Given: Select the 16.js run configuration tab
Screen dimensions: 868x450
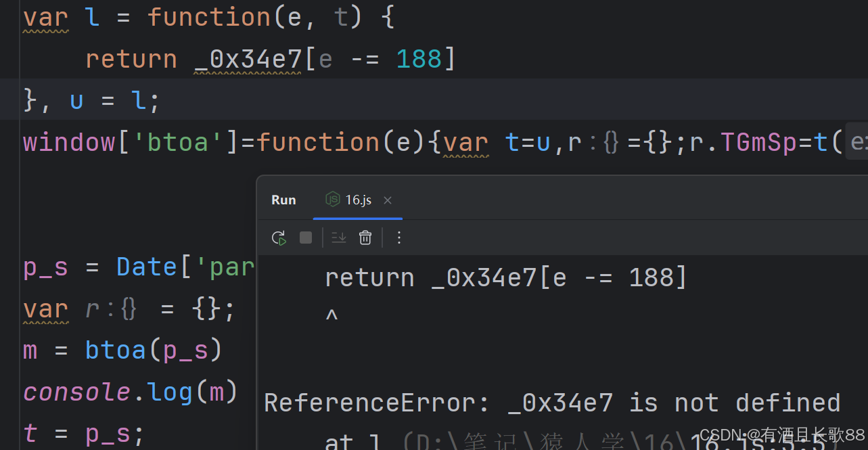Looking at the screenshot, I should click(x=358, y=200).
